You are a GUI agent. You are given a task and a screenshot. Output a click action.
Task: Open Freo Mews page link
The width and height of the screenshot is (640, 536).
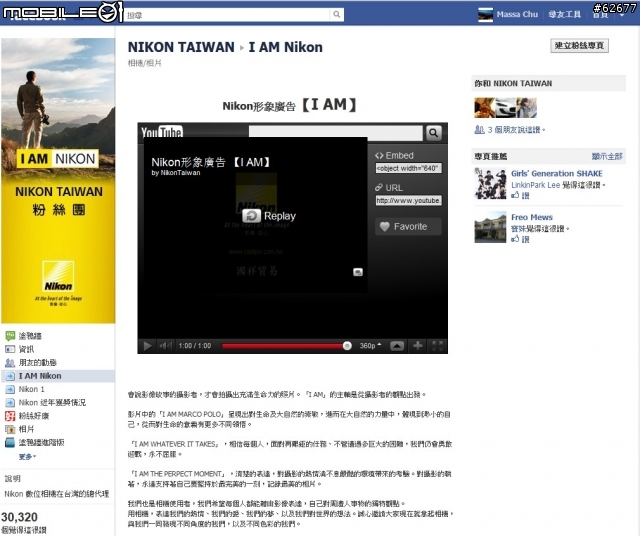coord(532,217)
